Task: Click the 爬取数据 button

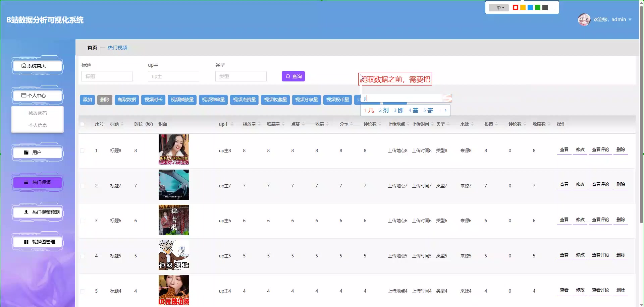Action: coord(127,100)
